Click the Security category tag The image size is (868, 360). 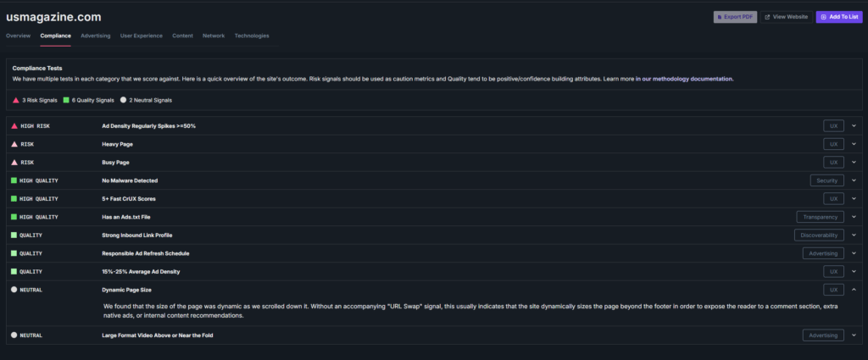(x=826, y=180)
